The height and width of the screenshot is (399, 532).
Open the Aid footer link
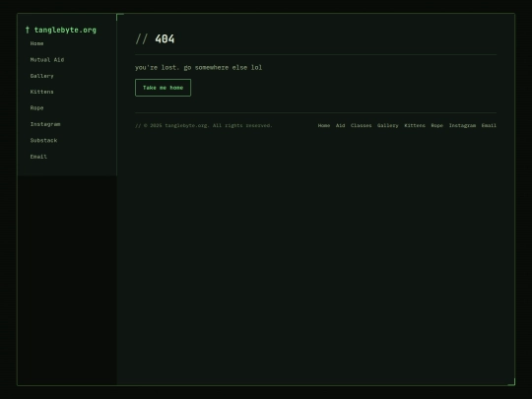(x=340, y=125)
